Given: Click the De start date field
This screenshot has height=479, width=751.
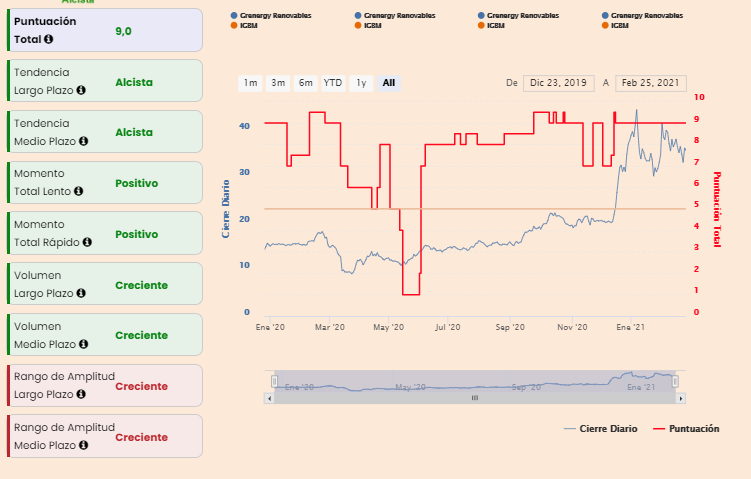Looking at the screenshot, I should pyautogui.click(x=558, y=83).
